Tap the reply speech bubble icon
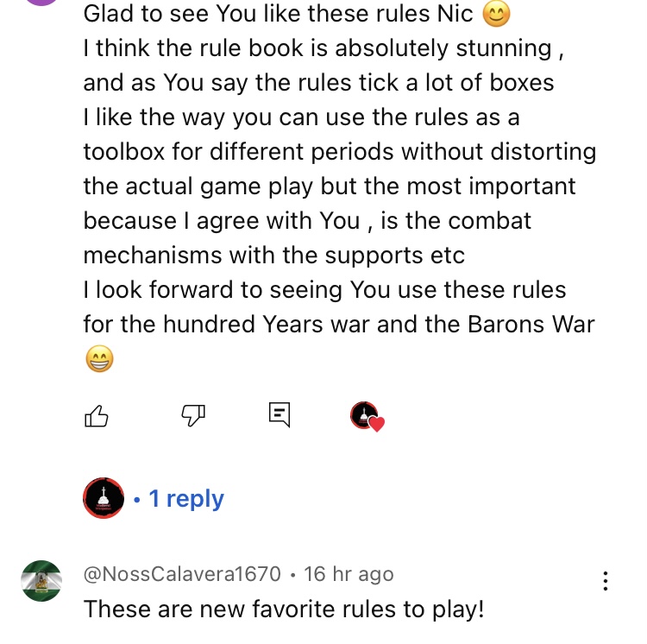 pos(280,415)
